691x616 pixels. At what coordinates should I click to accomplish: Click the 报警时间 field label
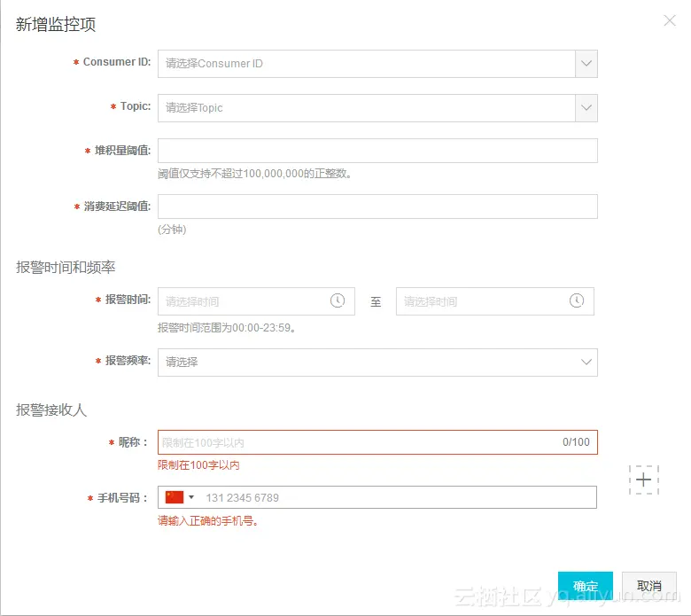click(128, 300)
